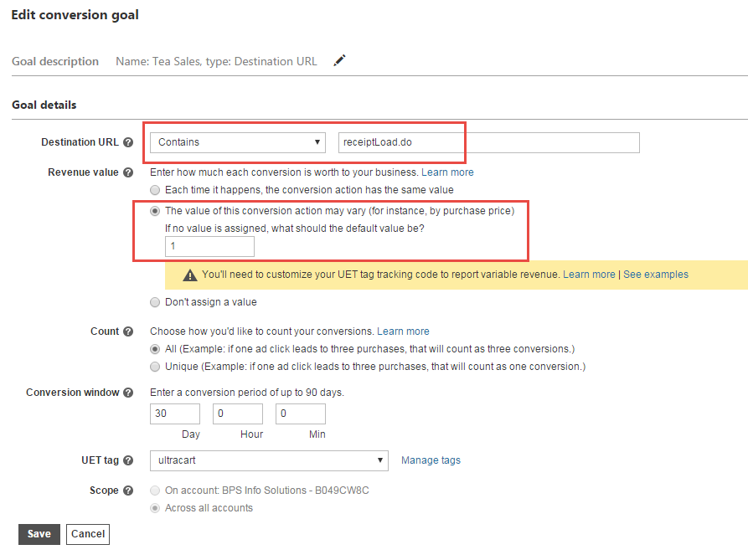The height and width of the screenshot is (560, 748).
Task: Click the help icon next to Scope
Action: coord(128,491)
